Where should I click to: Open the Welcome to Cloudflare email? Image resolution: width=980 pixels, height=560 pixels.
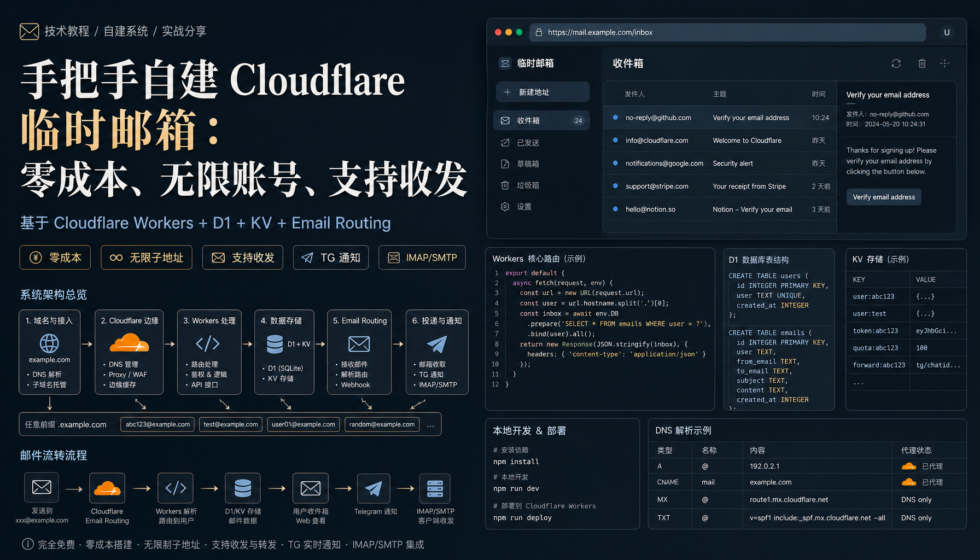(x=720, y=141)
